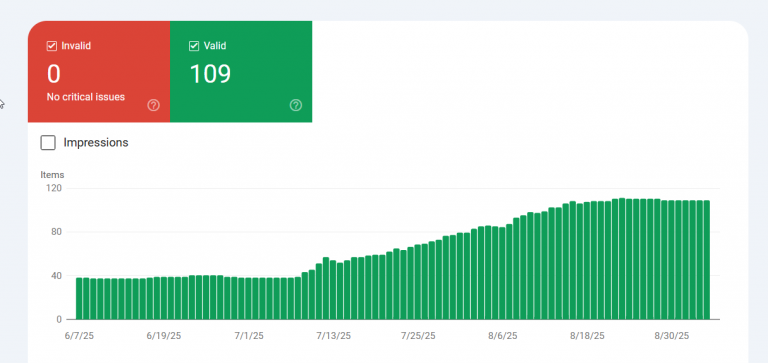Screen dimensions: 768x363
Task: Click the 109 valid items count
Action: (210, 74)
